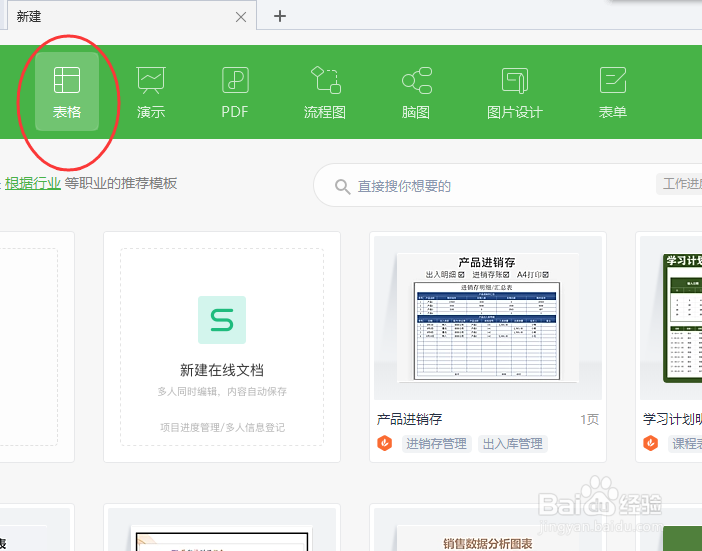The height and width of the screenshot is (551, 702).
Task: Open the 销售数据分析图表 template
Action: click(x=488, y=529)
